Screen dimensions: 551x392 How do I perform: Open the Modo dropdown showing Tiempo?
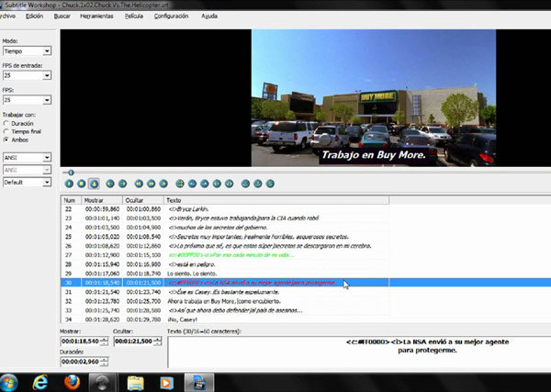click(27, 51)
